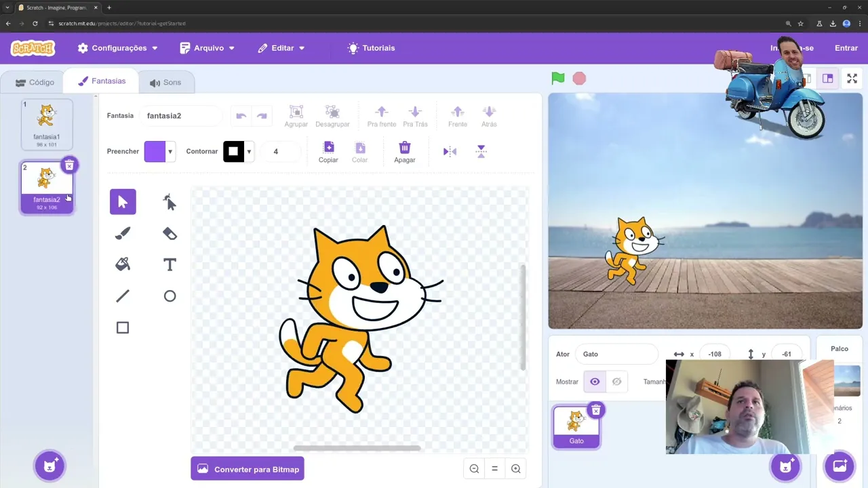Viewport: 868px width, 488px height.
Task: Click the Undo arrow
Action: click(x=241, y=116)
